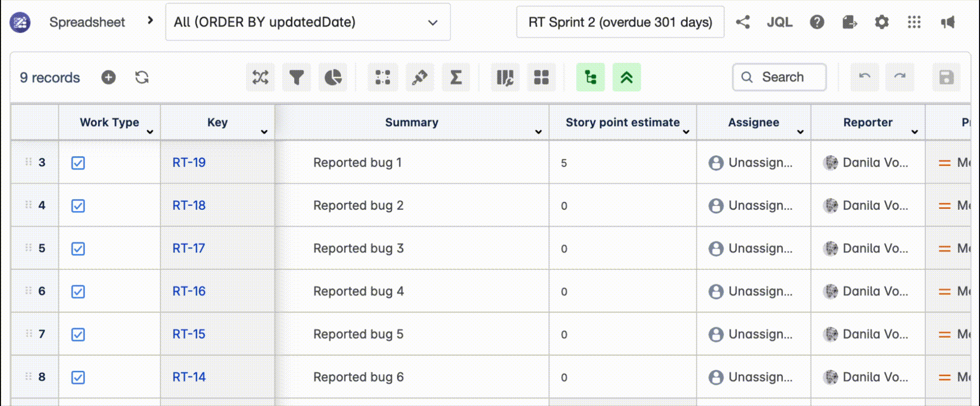Click the megaphone announcements icon
Image resolution: width=980 pixels, height=406 pixels.
[x=948, y=22]
